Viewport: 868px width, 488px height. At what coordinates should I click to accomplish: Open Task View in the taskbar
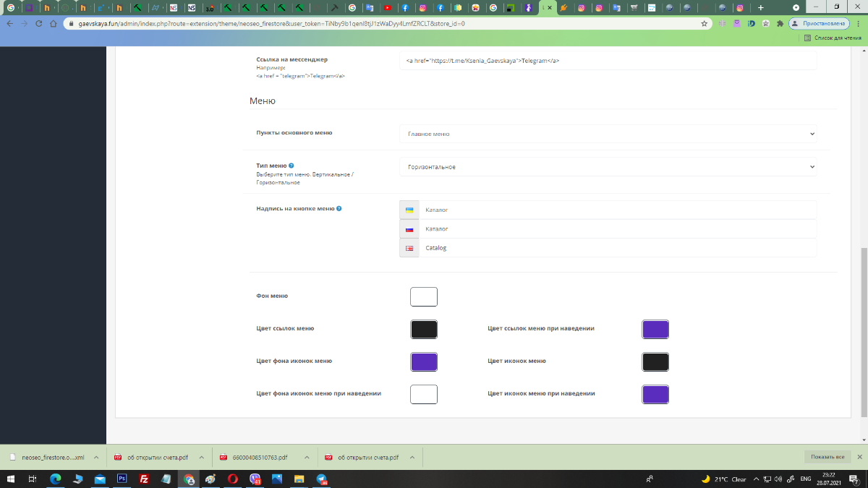(33, 479)
